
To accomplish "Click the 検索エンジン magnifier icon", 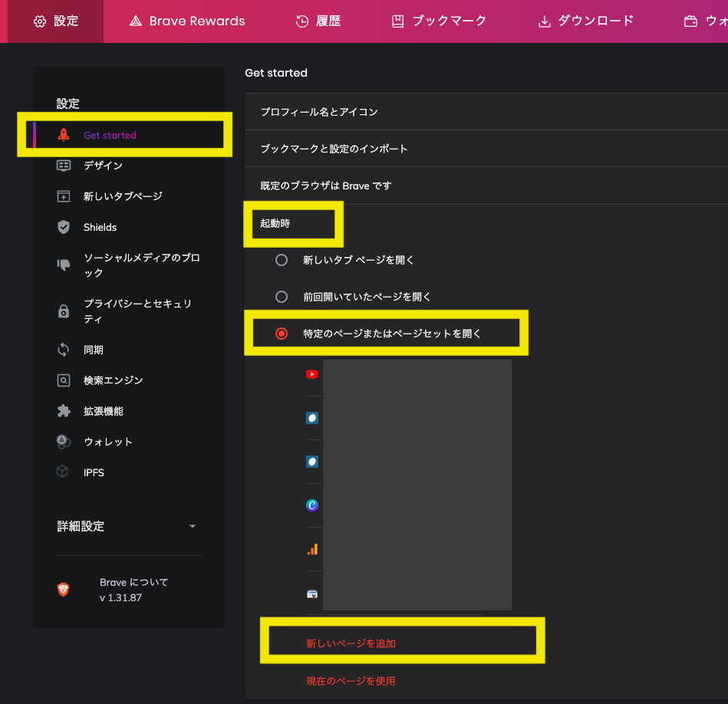I will pos(64,380).
